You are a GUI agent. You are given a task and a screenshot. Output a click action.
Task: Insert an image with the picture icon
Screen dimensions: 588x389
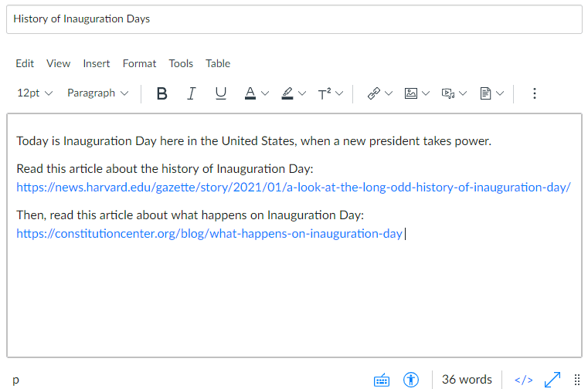pos(411,93)
